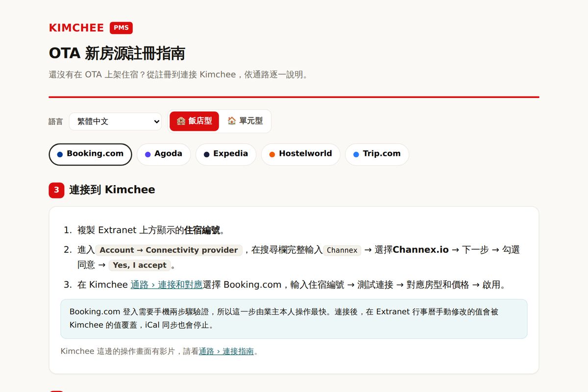
Task: Click the blue dot on Trip.com tab
Action: click(356, 154)
